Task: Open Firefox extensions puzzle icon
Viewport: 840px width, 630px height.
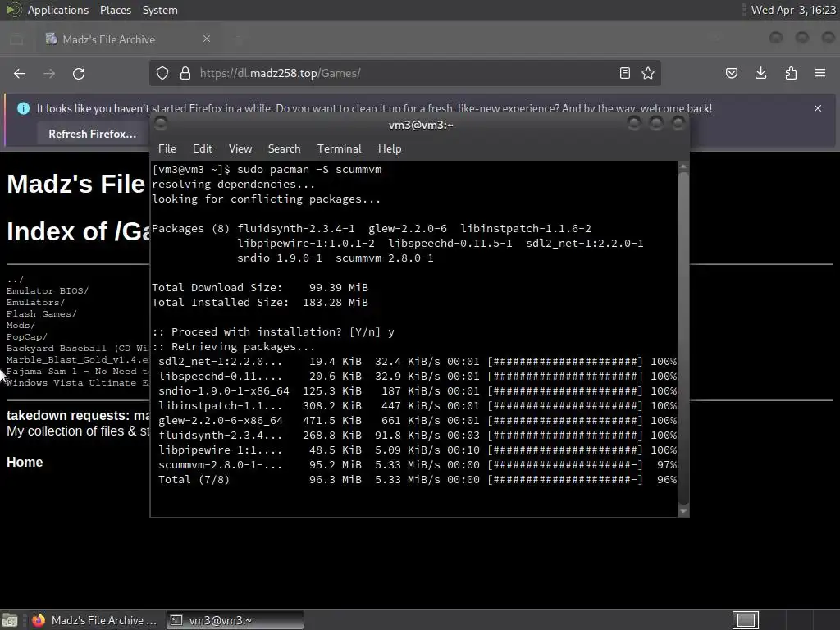Action: point(791,73)
